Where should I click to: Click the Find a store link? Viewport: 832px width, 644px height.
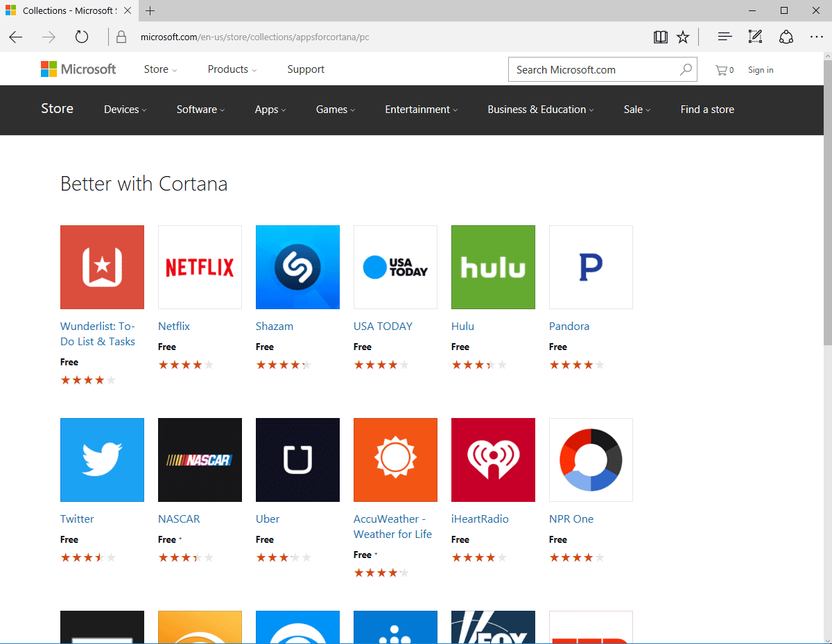coord(707,110)
